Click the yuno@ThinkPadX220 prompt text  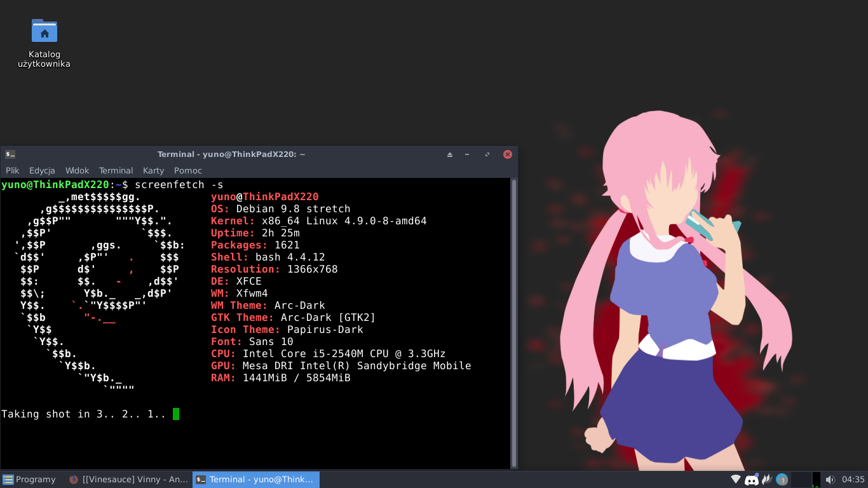point(55,185)
